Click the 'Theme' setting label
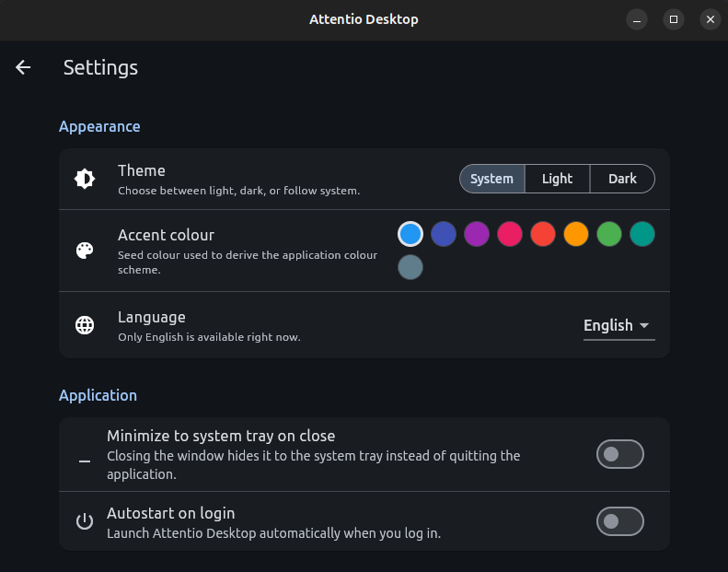 (x=142, y=170)
